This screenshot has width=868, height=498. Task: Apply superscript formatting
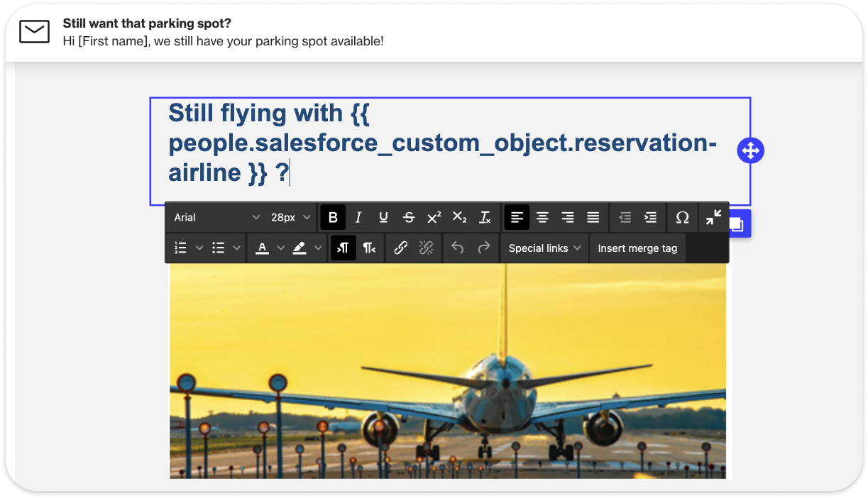(434, 217)
